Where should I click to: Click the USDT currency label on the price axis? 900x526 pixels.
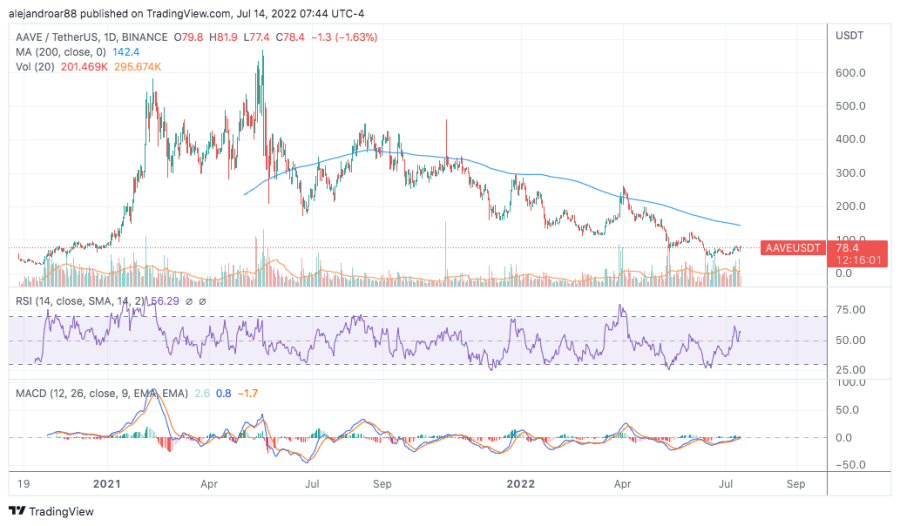(849, 36)
